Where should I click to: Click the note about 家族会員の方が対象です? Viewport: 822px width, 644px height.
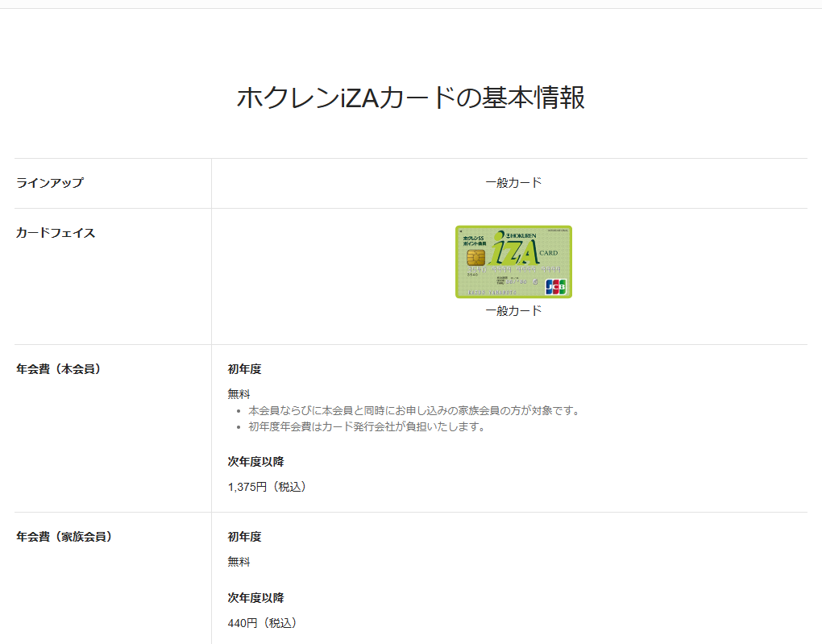(x=415, y=410)
